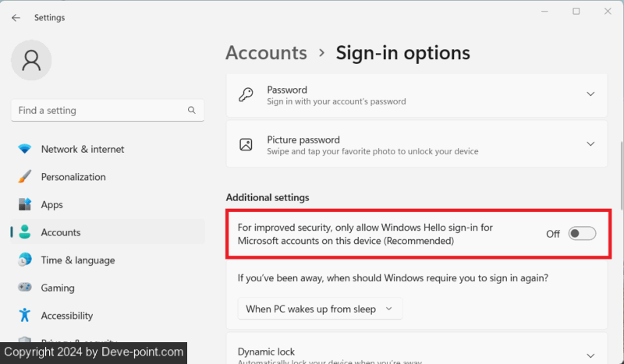Toggle Windows Hello sign-in only switch
Viewport: 624px width, 364px height.
(582, 234)
